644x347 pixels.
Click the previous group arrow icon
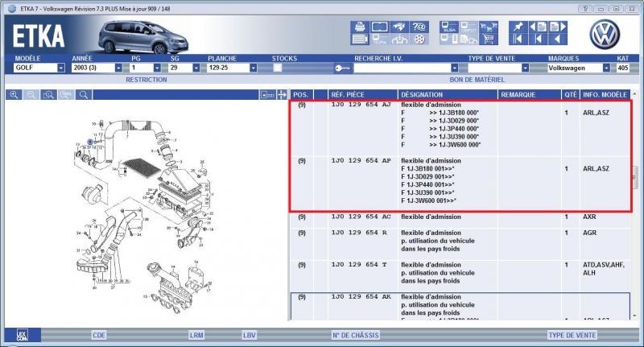[x=538, y=39]
